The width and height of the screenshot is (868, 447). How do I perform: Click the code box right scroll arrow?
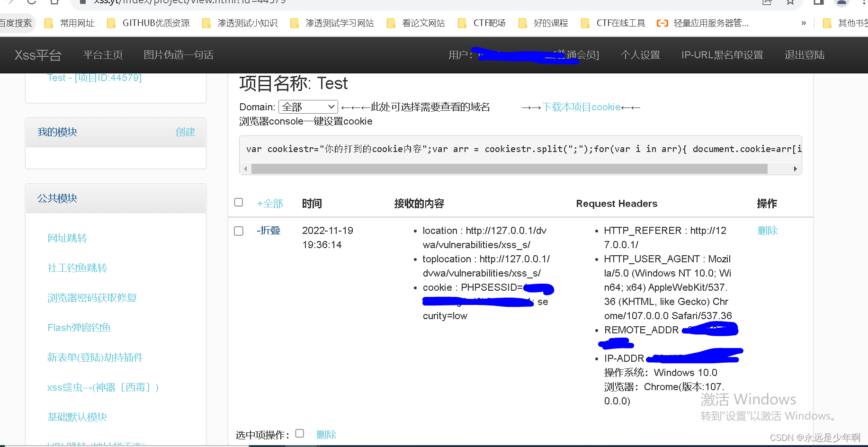point(795,169)
